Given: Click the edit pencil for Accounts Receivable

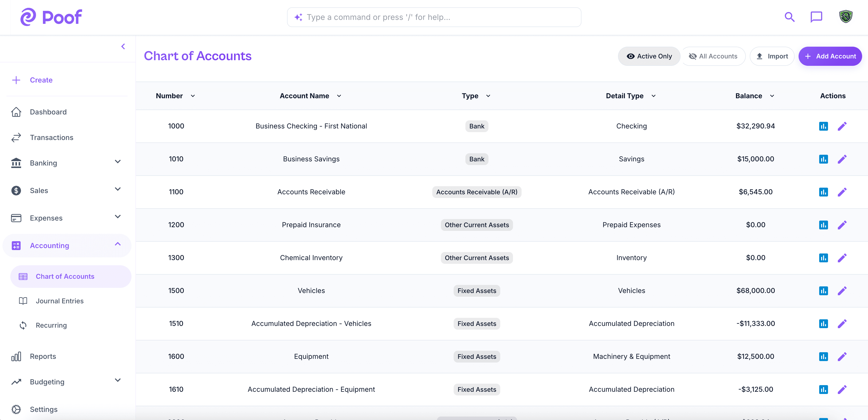Looking at the screenshot, I should [842, 192].
